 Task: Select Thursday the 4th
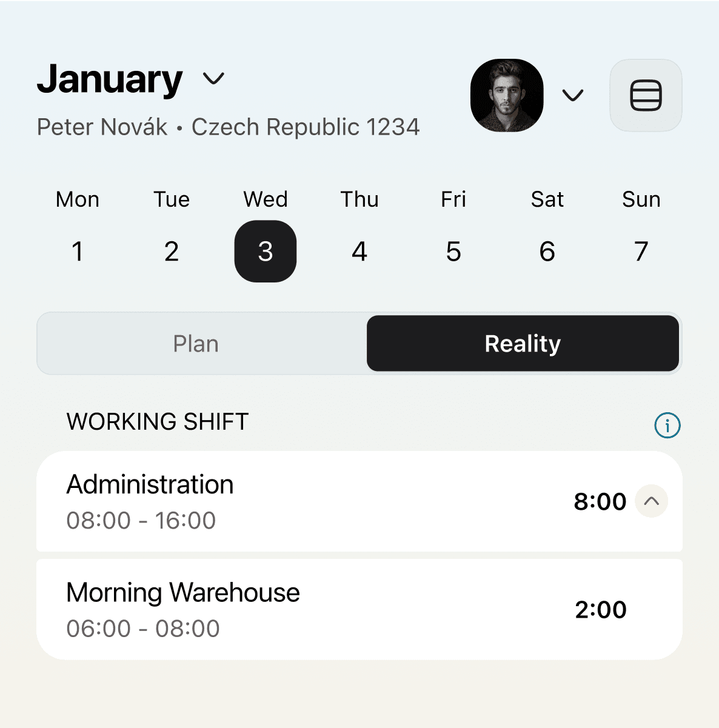(359, 251)
